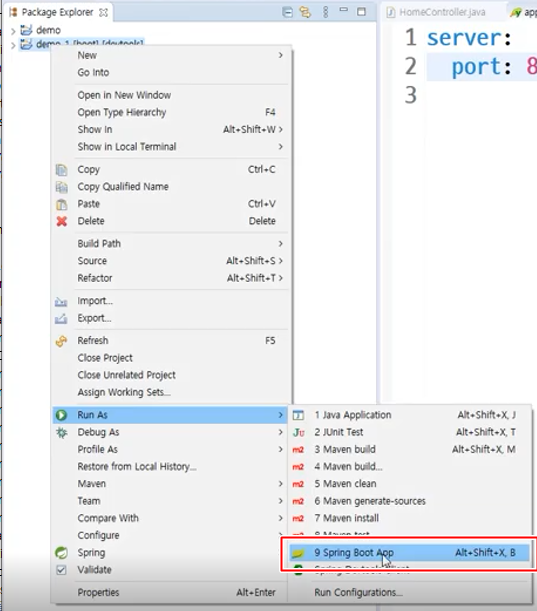
Task: Expand the demo-1 boot project node
Action: point(13,45)
